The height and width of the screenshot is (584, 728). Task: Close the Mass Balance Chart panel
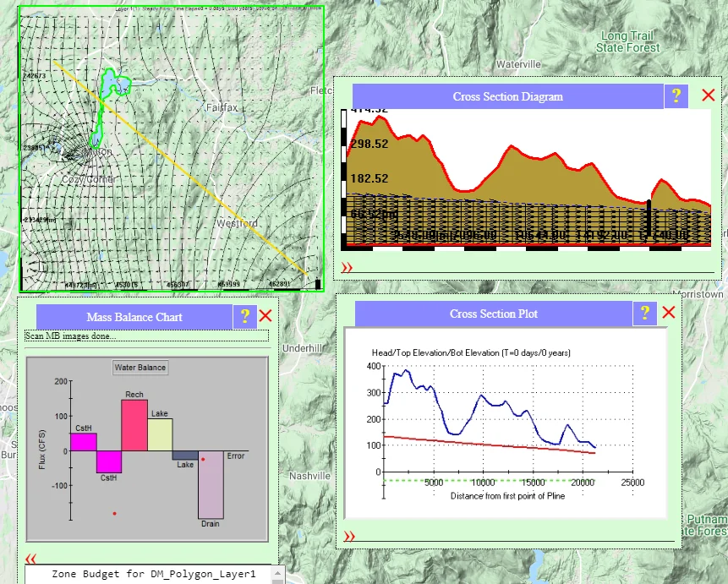click(265, 316)
